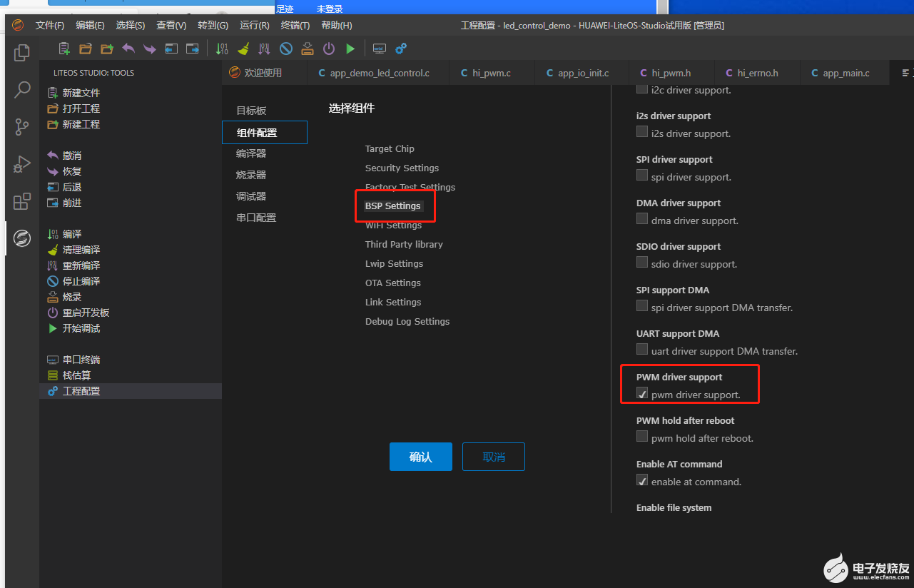This screenshot has height=588, width=914.
Task: Open the 编辑(E) menu
Action: pyautogui.click(x=90, y=25)
